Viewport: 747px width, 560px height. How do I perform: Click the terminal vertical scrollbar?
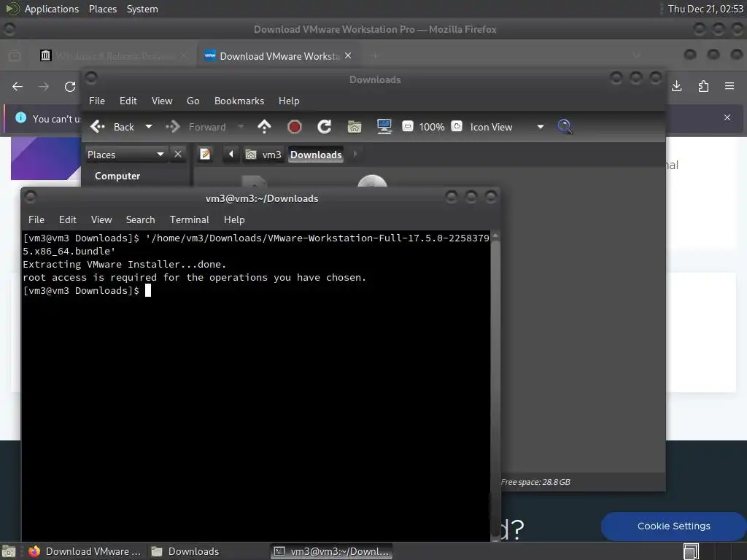click(495, 386)
